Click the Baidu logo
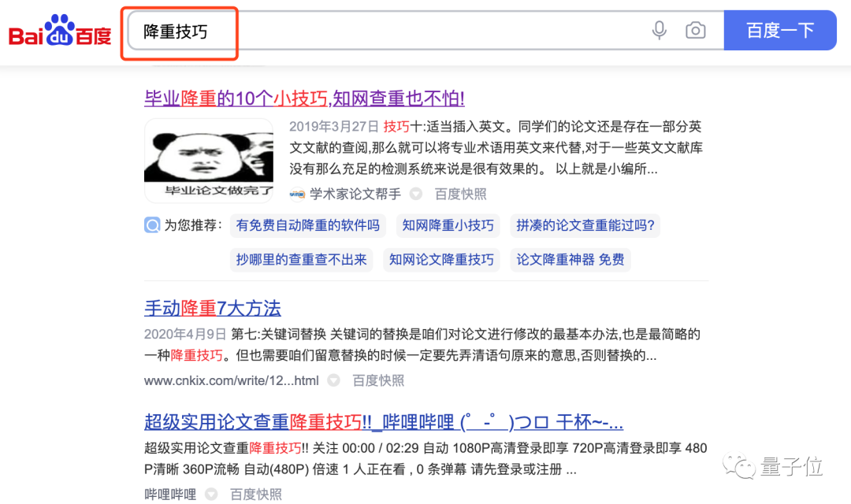This screenshot has width=851, height=504. point(60,31)
